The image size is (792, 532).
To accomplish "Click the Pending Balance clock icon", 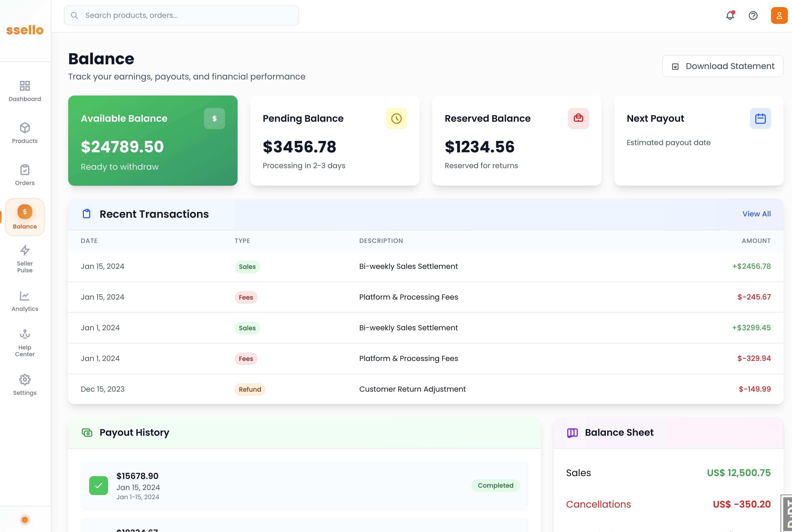I will pos(396,118).
